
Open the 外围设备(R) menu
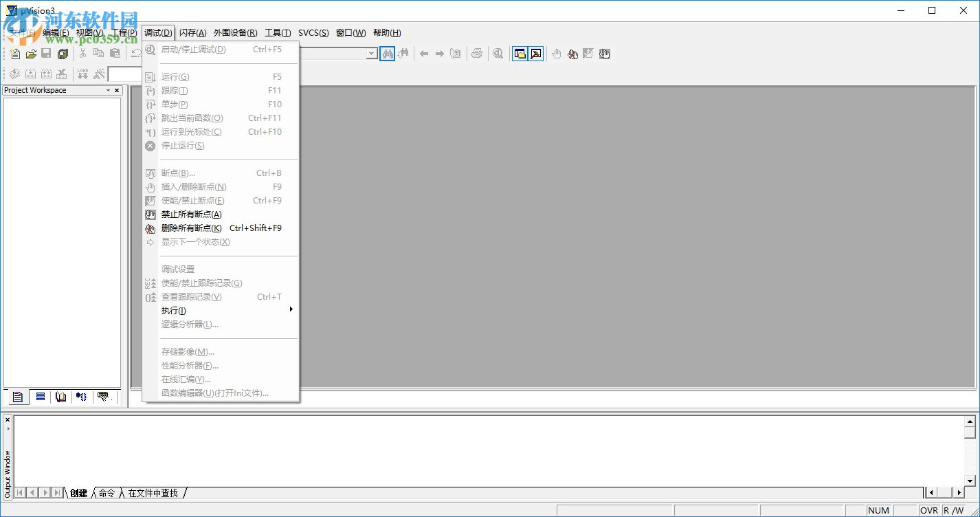235,33
